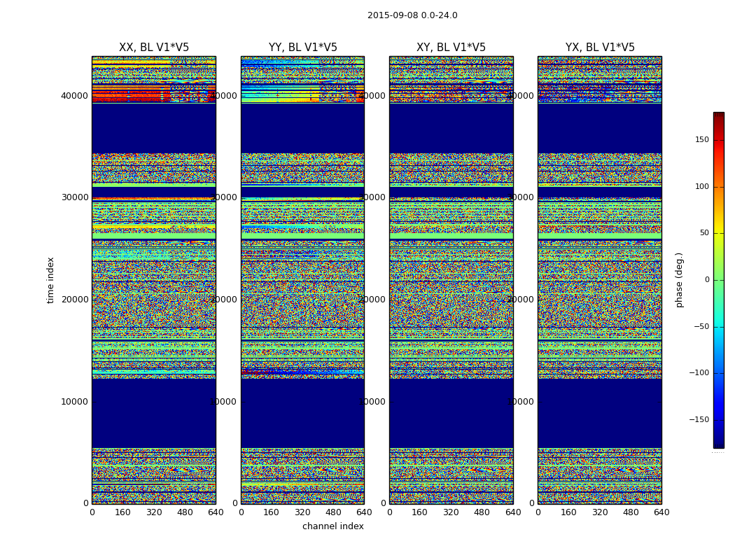Click the 'time index' y-axis label
The width and height of the screenshot is (735, 560).
coord(50,280)
